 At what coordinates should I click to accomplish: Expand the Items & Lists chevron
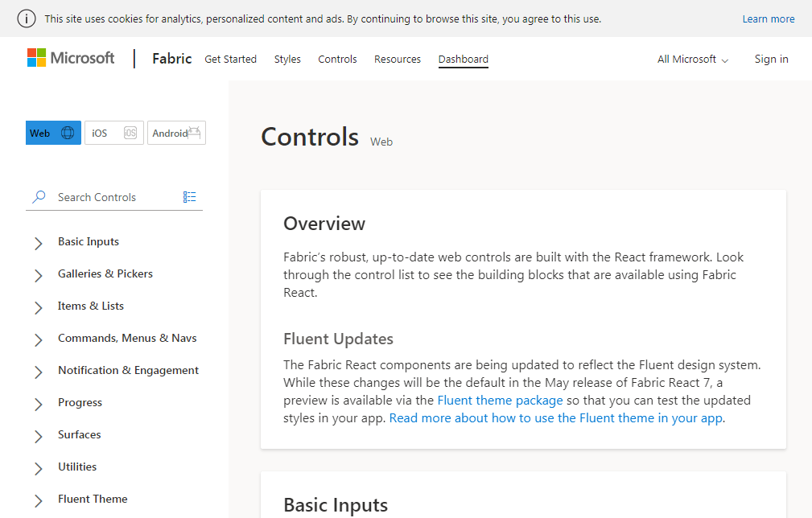point(39,307)
